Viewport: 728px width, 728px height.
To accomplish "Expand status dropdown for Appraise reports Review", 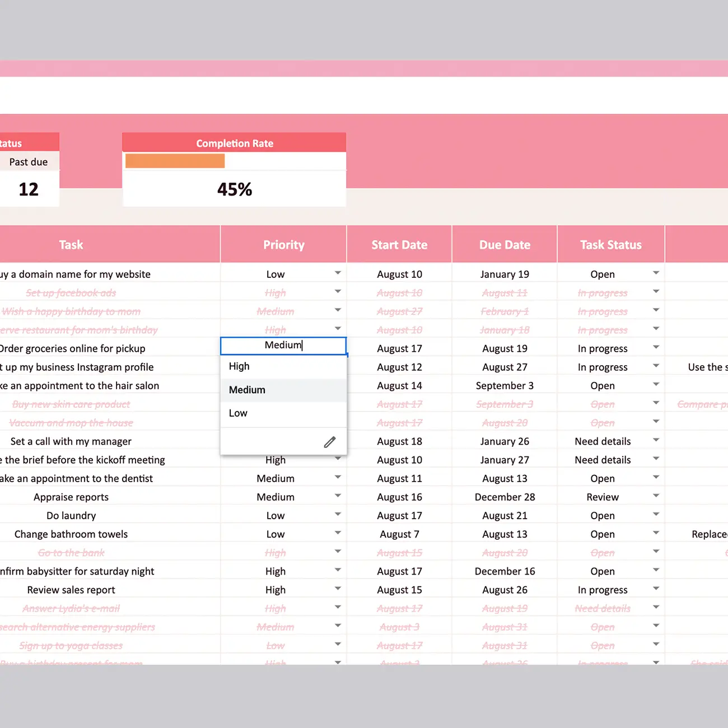I will [x=656, y=496].
